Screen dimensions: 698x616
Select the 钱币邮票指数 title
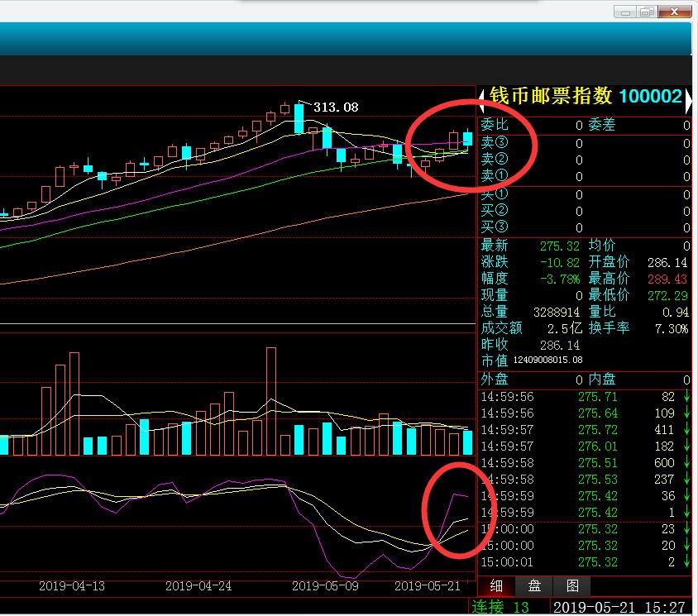[x=551, y=96]
